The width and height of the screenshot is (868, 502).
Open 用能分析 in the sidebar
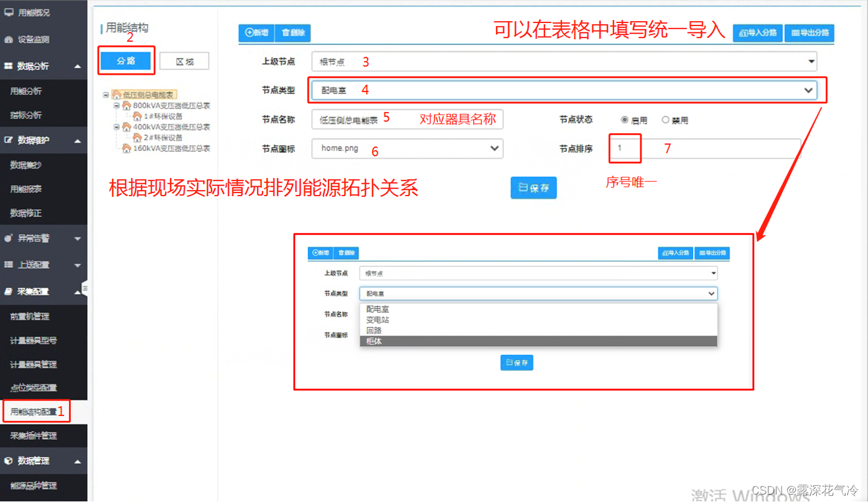coord(26,92)
